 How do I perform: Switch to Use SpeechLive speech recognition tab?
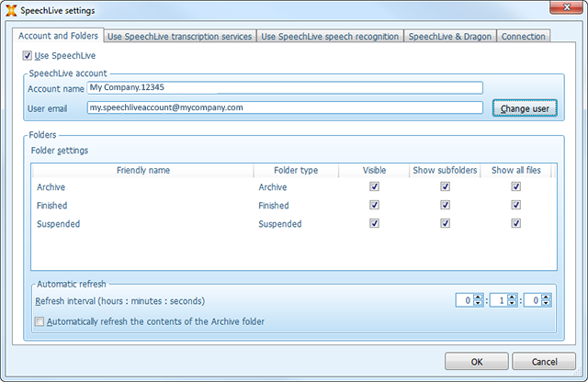click(x=330, y=37)
